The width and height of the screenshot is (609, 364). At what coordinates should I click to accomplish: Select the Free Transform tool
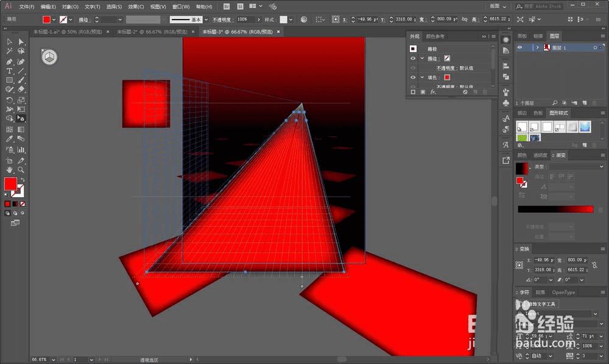pos(21,110)
